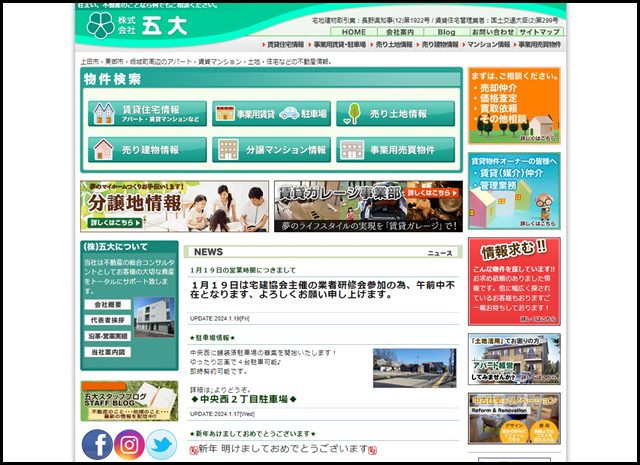Click UPDATE:2024.1.17[Wed] date text
Image resolution: width=640 pixels, height=465 pixels.
pyautogui.click(x=222, y=414)
